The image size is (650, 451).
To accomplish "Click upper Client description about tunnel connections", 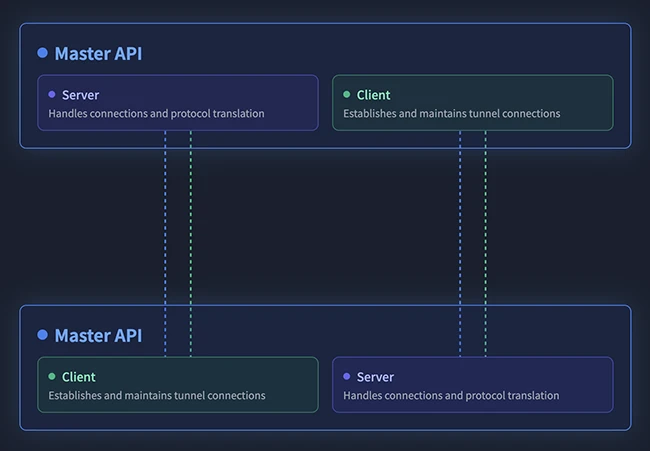I will (x=451, y=114).
